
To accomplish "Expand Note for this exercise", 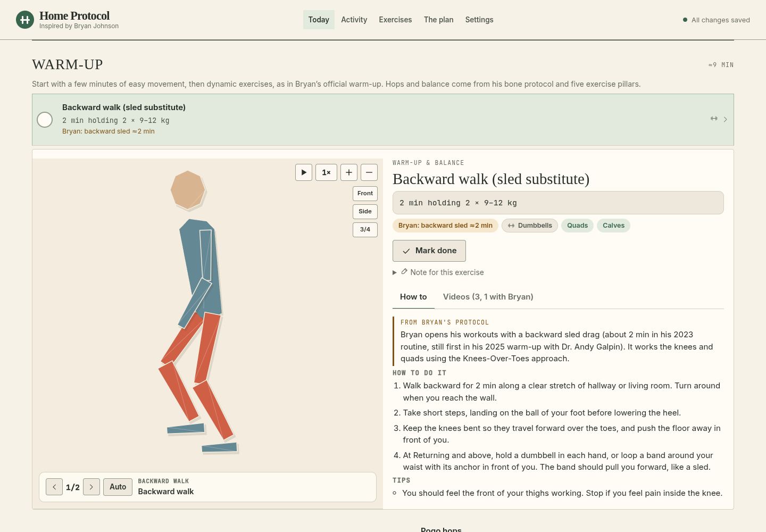I will click(438, 272).
